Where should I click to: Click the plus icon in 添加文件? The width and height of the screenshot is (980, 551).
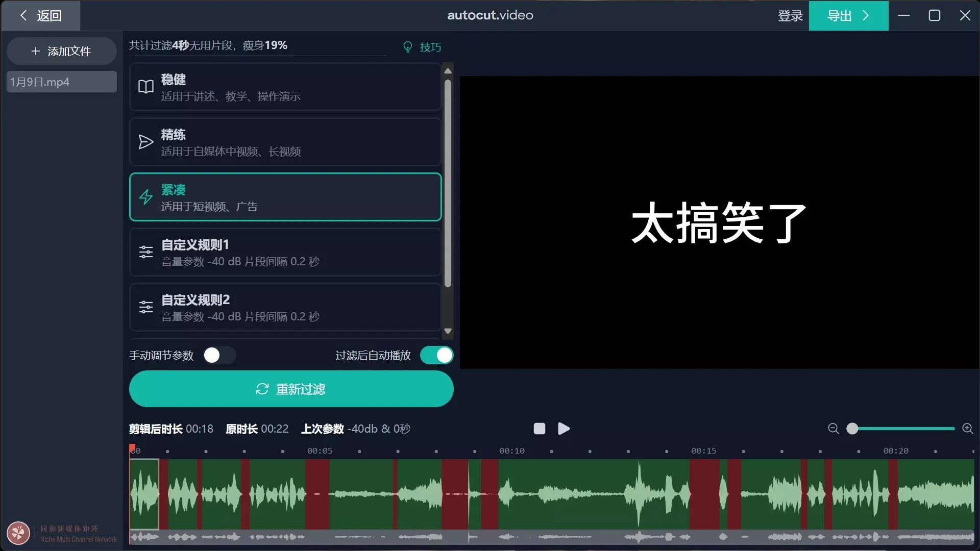pyautogui.click(x=36, y=51)
